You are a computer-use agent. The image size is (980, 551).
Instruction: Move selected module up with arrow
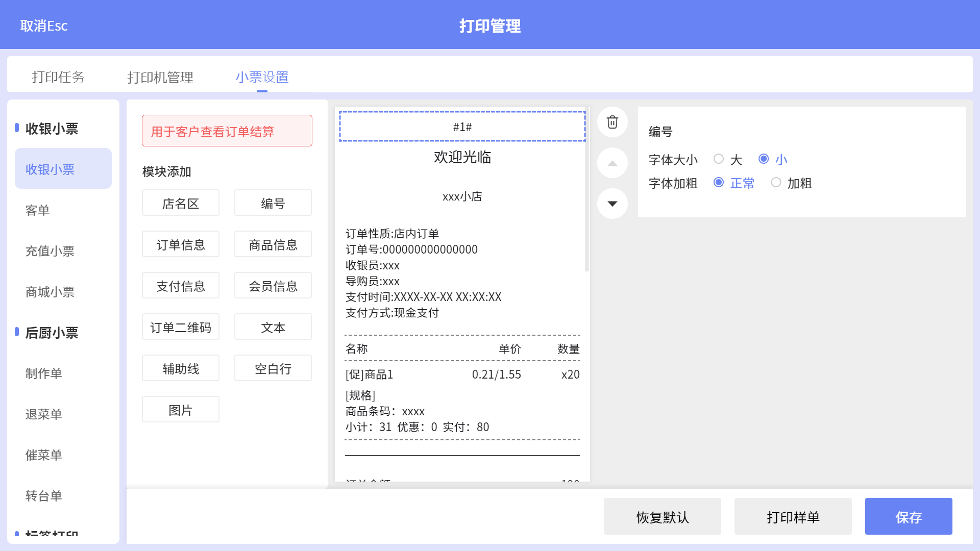coord(612,163)
